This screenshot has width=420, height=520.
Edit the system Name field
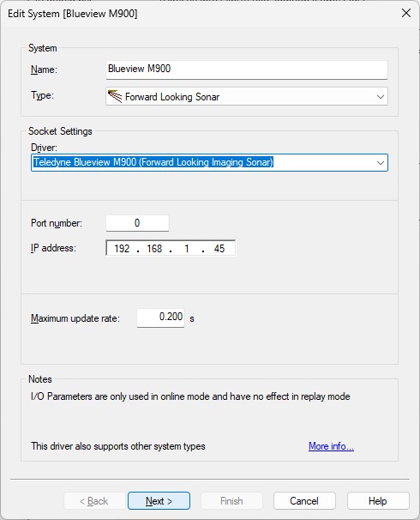[247, 70]
